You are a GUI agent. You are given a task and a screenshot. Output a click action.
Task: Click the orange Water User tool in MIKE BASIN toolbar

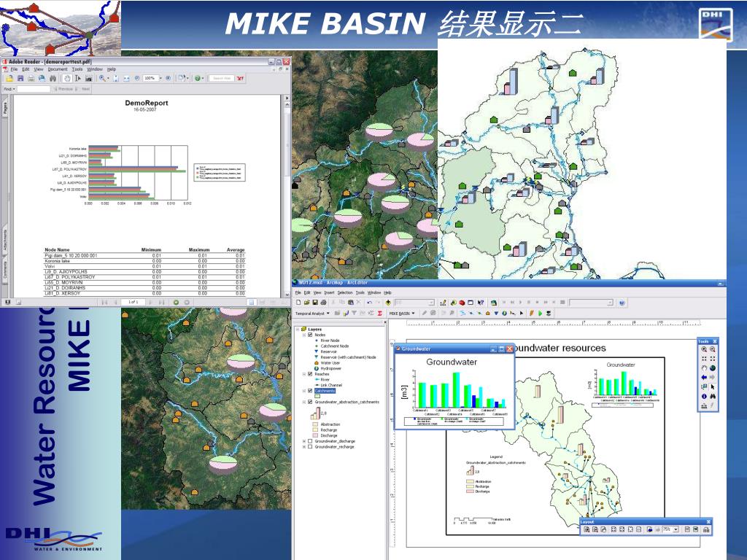click(488, 314)
